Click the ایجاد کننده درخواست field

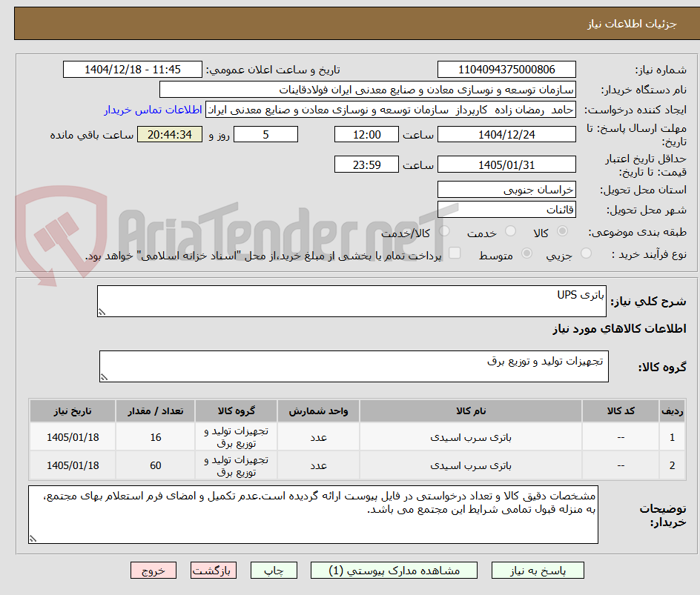[x=391, y=110]
